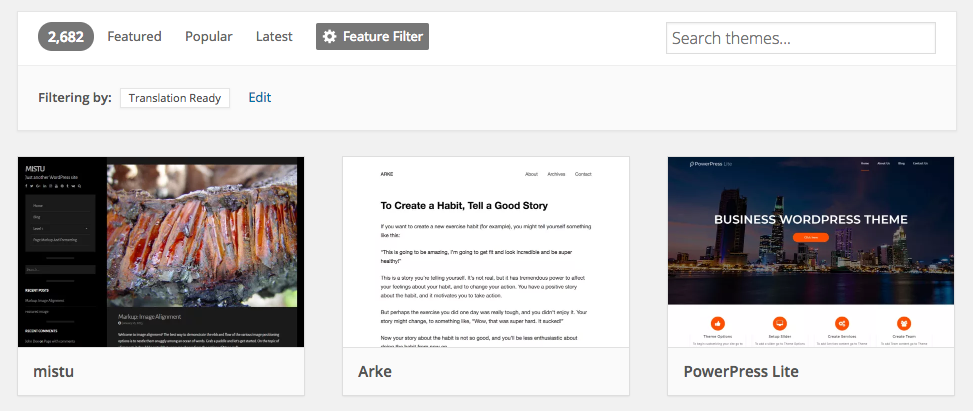
Task: Open the Featured themes tab
Action: tap(134, 37)
